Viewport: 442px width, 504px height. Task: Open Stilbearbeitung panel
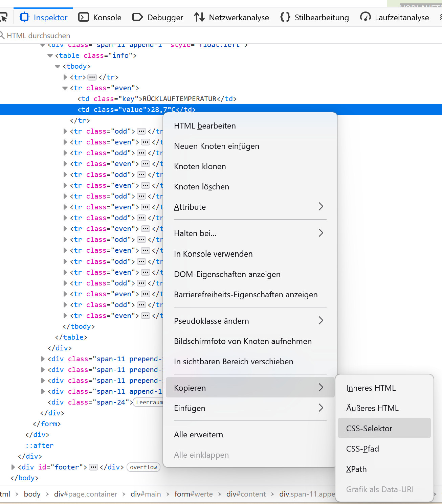(x=314, y=17)
